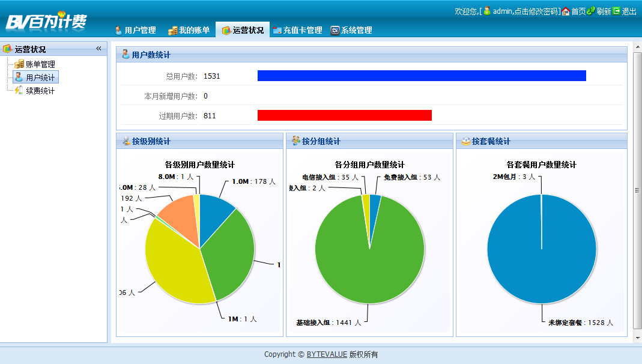Click the 刷新 refresh icon
Viewport: 642px width, 364px height.
[x=591, y=11]
